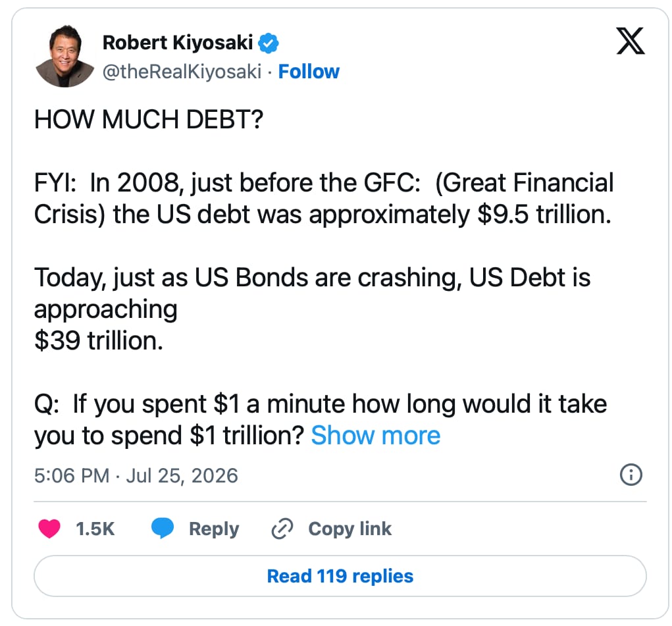Click the FYI: In 2008 paragraph text
The height and width of the screenshot is (626, 672).
324,198
